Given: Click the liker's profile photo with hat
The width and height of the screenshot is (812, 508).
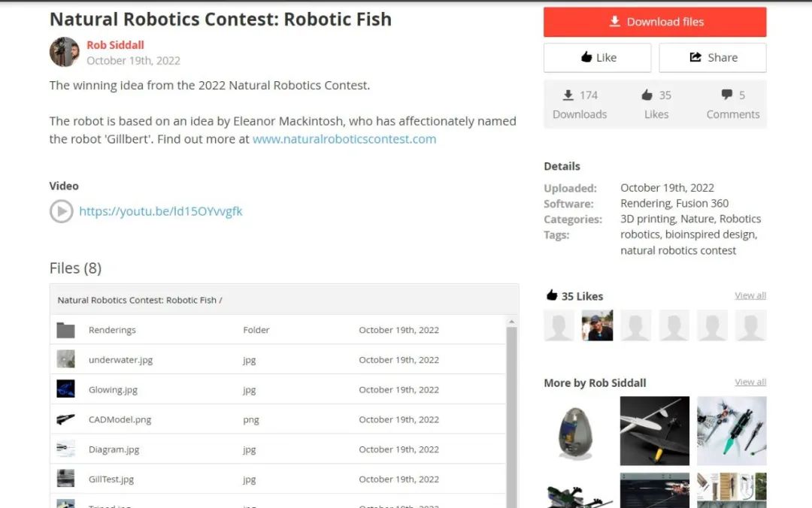Looking at the screenshot, I should tap(598, 325).
